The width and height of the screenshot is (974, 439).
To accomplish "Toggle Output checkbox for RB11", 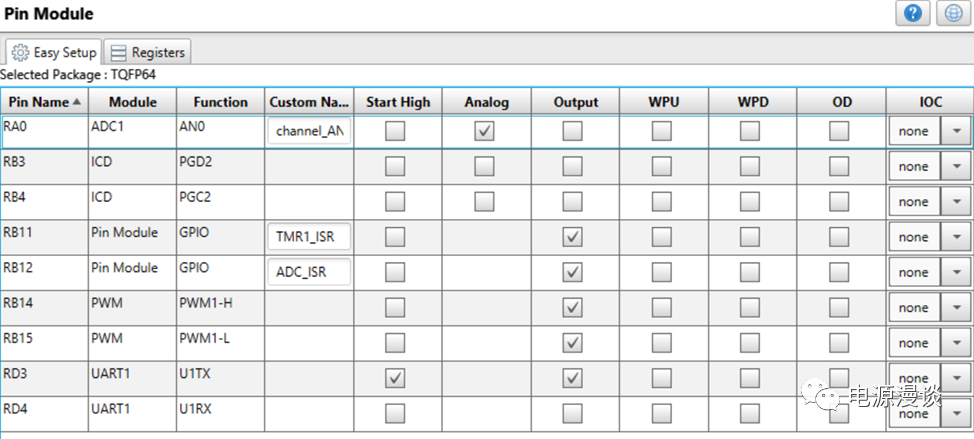I will [573, 237].
